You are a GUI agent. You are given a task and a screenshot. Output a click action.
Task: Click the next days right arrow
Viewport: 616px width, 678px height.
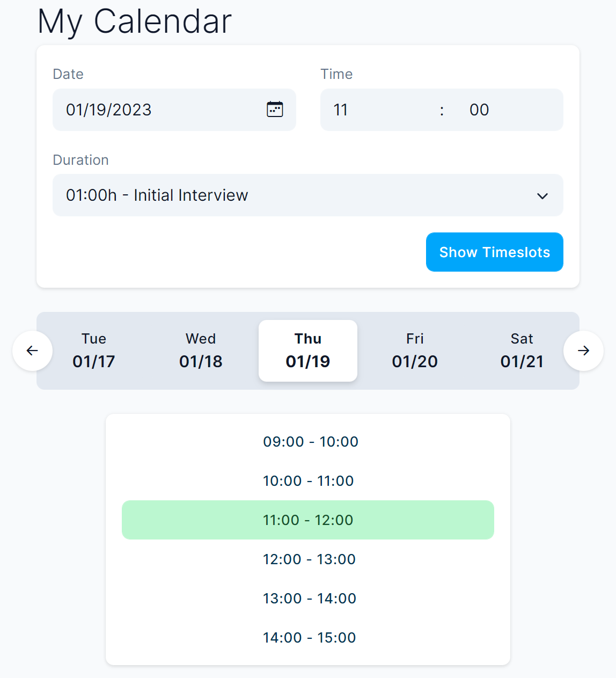point(583,351)
